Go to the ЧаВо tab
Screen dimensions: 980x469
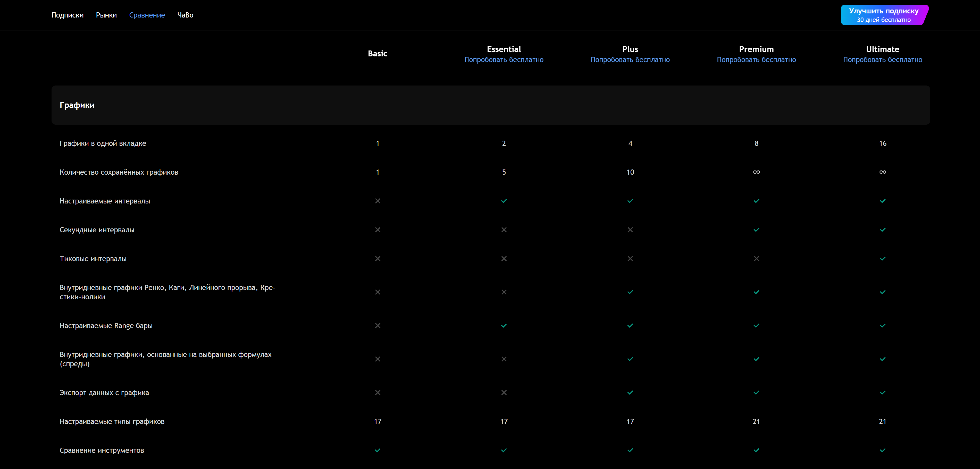coord(185,15)
